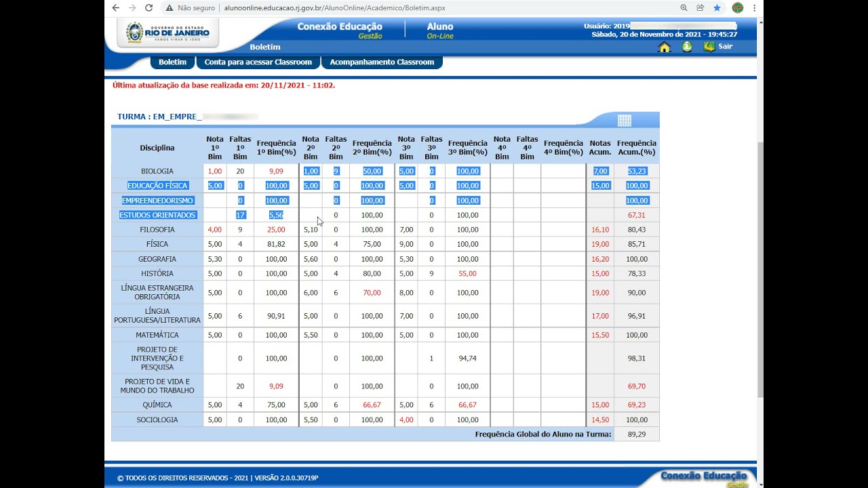This screenshot has width=868, height=488.
Task: Click the calendar grid icon above the table
Action: 625,121
